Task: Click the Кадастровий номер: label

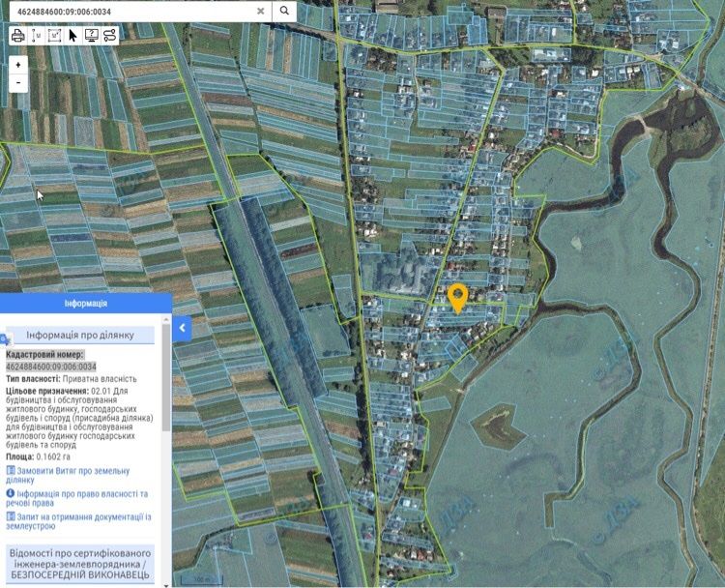Action: point(44,355)
